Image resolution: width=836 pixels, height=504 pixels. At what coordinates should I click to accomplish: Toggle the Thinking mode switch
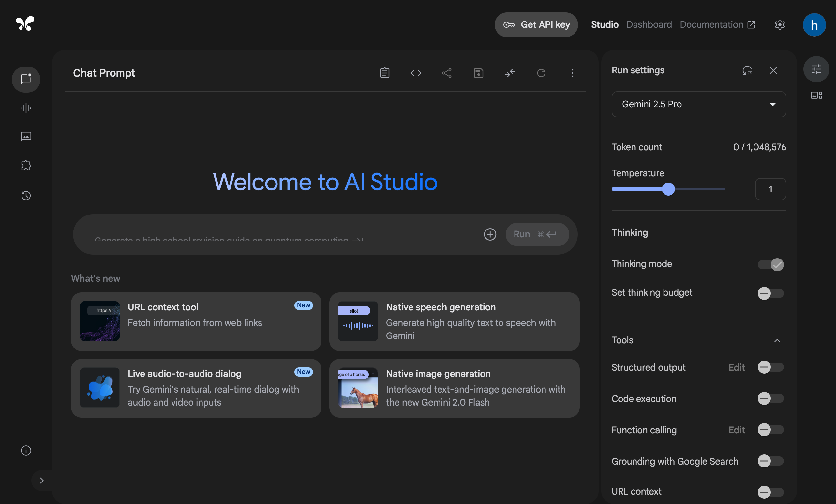point(770,264)
